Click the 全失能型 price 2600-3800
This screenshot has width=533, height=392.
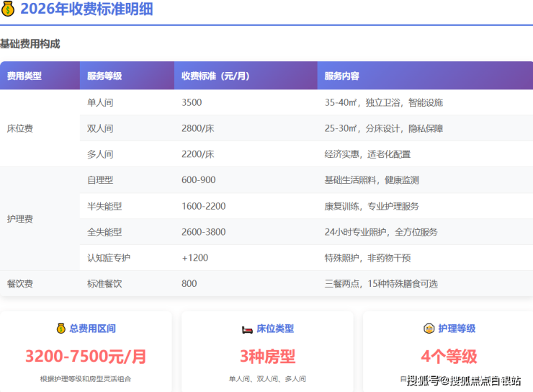click(204, 232)
